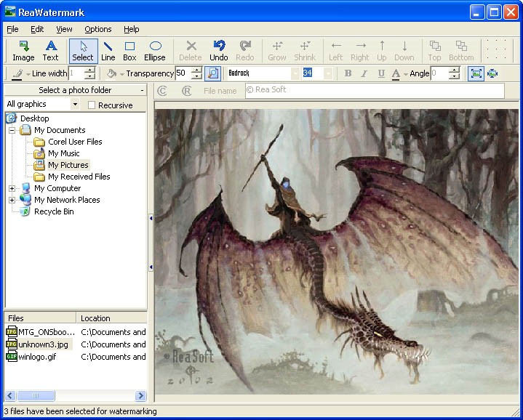
Task: Open fill color dropdown arrow
Action: click(x=121, y=74)
